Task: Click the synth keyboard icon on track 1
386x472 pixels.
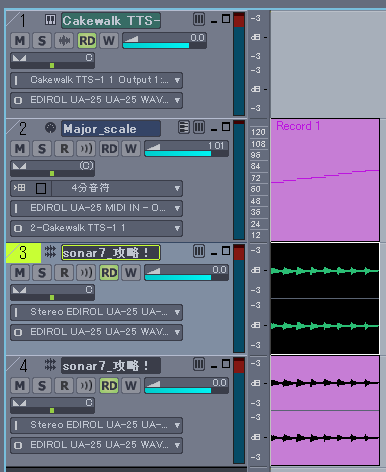Action: coord(50,20)
